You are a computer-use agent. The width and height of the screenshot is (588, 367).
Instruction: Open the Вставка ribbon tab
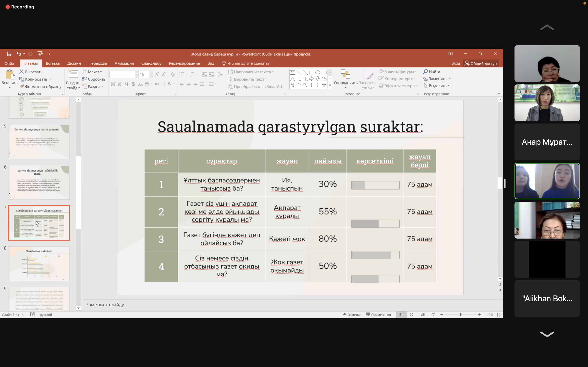[x=52, y=63]
